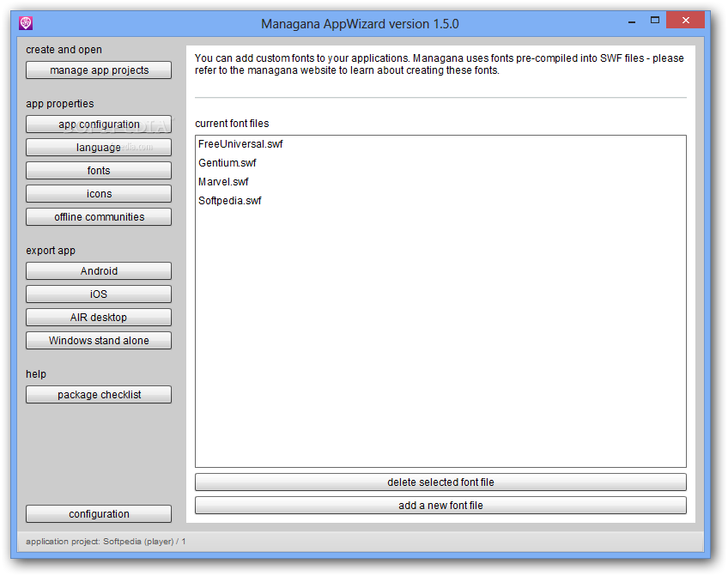Export as Windows stand alone
Viewport: 728px width, 576px height.
click(99, 341)
